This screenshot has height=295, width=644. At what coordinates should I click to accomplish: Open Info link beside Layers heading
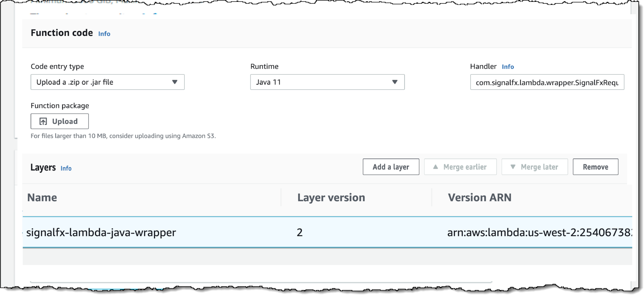[x=66, y=168]
